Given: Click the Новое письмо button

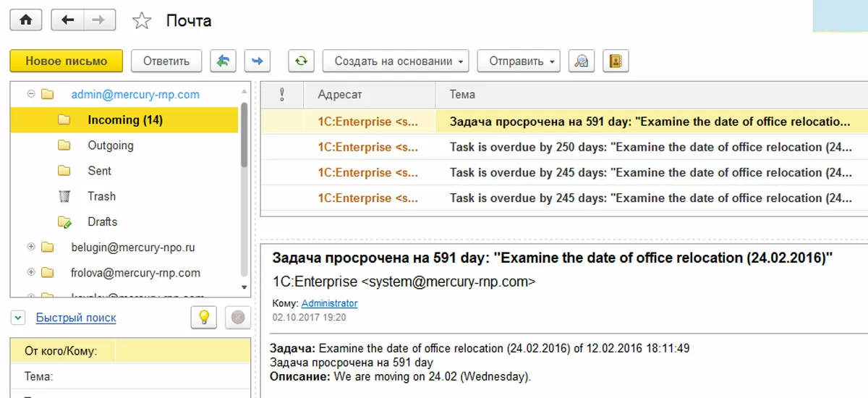Looking at the screenshot, I should click(67, 62).
